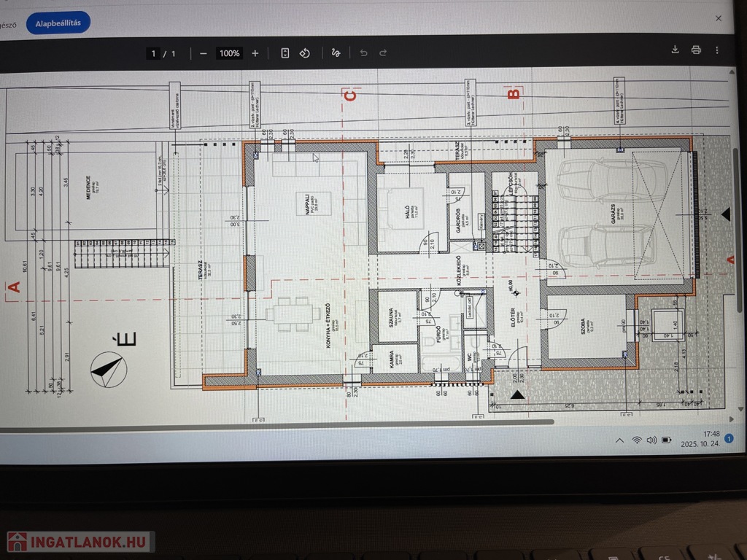This screenshot has height=560, width=747.
Task: Open the PDF viewer more actions menu
Action: pyautogui.click(x=717, y=50)
